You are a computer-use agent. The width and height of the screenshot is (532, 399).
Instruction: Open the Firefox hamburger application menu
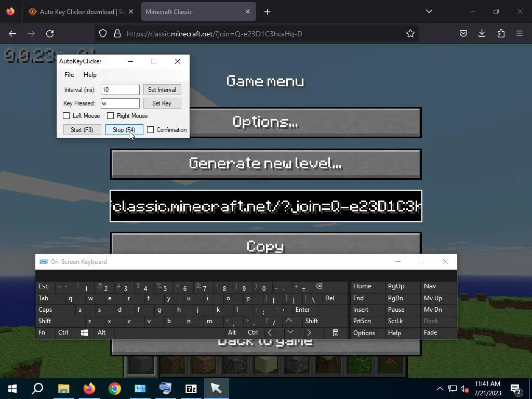520,34
